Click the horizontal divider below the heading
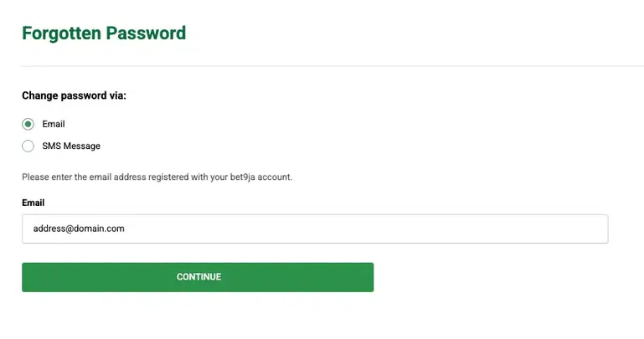The image size is (644, 339). pos(335,65)
